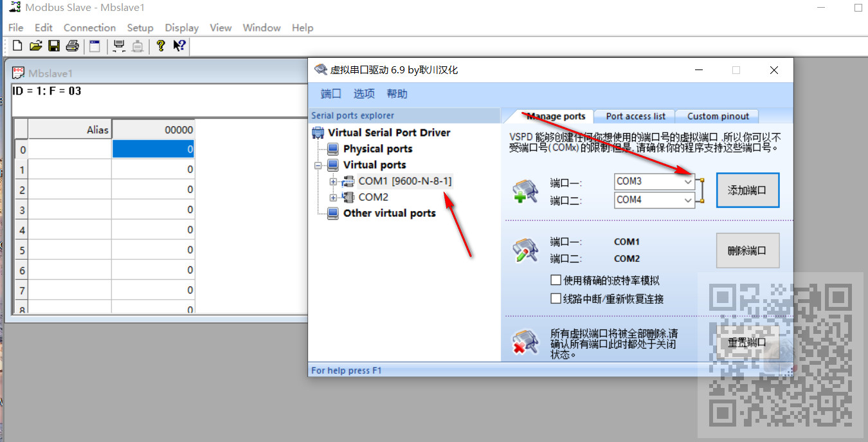Screen dimensions: 868x442
Task: Click the 重置端口 button
Action: 748,342
